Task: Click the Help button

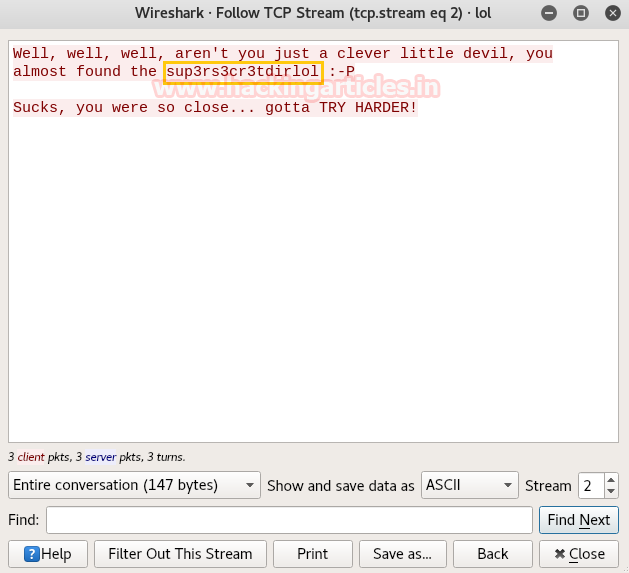Action: point(48,554)
